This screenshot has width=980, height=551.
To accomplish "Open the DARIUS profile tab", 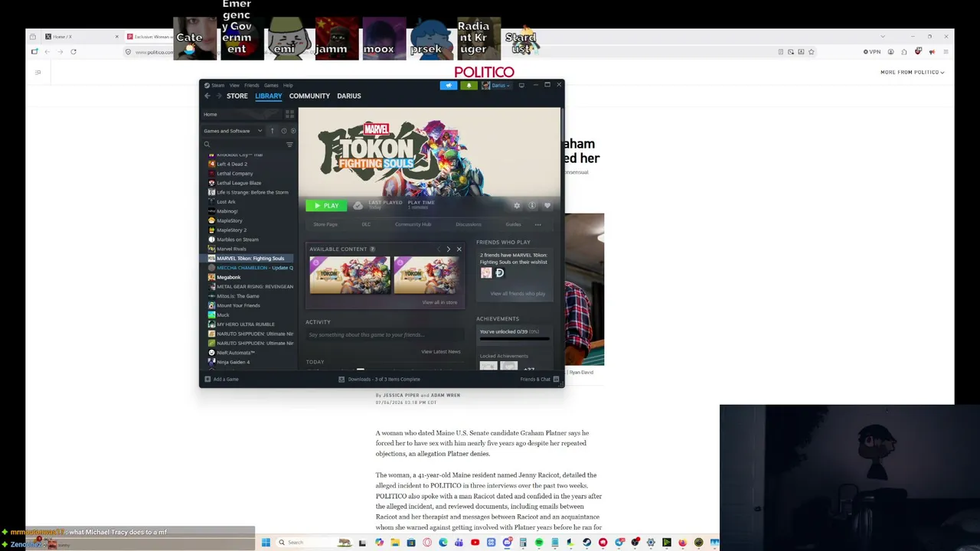I will click(348, 96).
